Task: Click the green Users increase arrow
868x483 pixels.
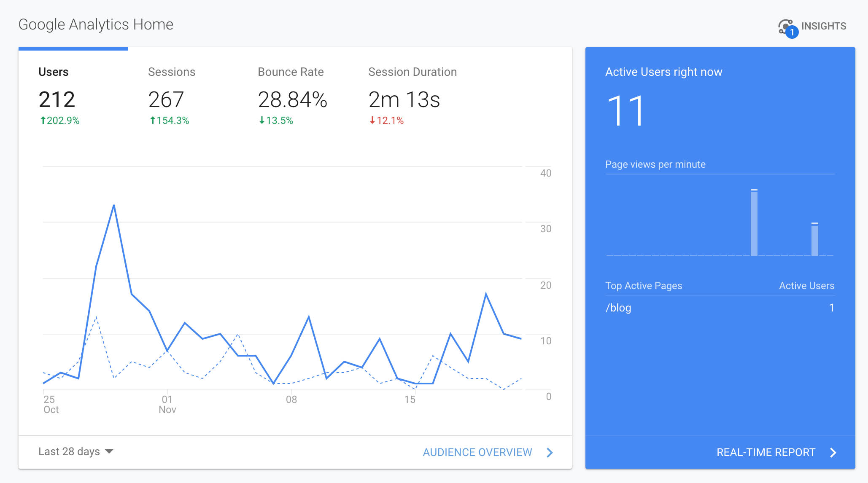Action: tap(43, 121)
